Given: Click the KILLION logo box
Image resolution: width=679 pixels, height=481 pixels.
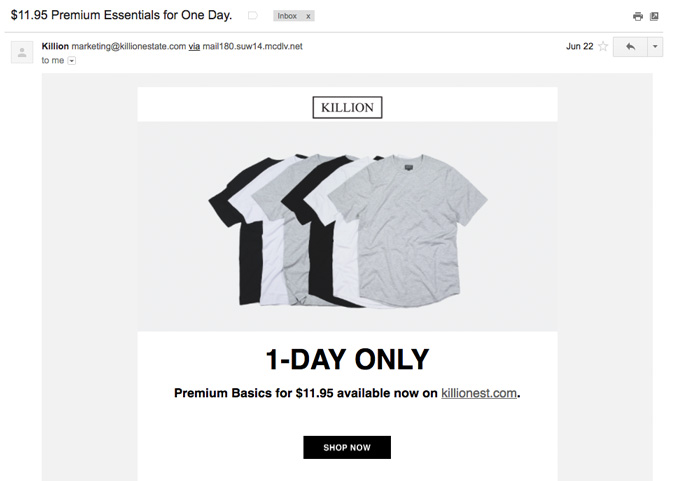Looking at the screenshot, I should pos(347,107).
